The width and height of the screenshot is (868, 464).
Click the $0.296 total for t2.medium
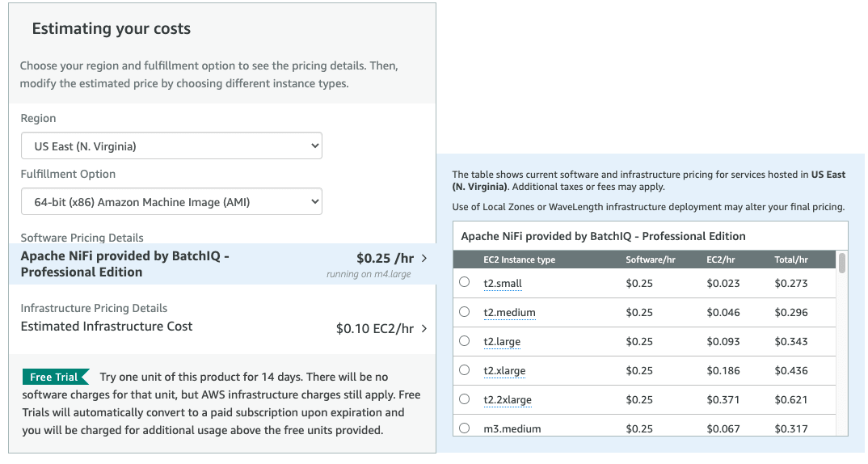coord(791,313)
